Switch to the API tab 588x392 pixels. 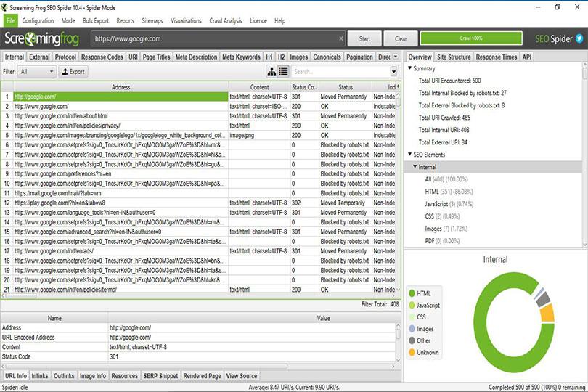click(527, 57)
